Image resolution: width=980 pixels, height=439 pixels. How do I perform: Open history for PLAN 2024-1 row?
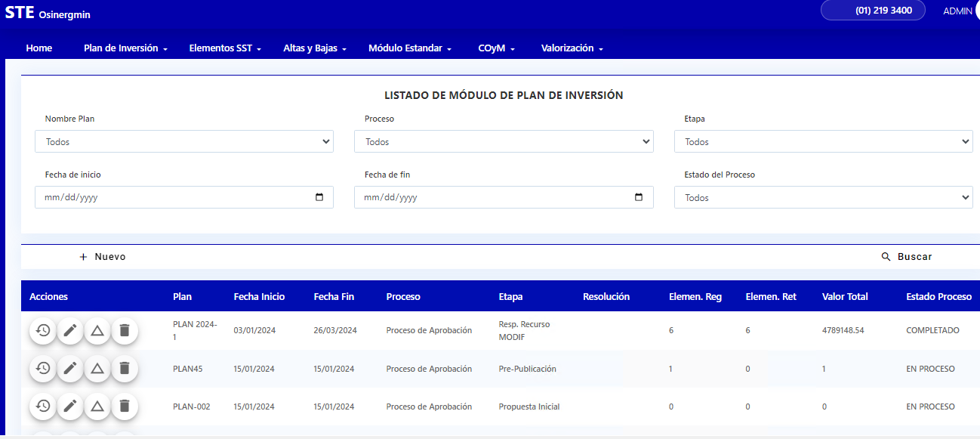pos(43,330)
